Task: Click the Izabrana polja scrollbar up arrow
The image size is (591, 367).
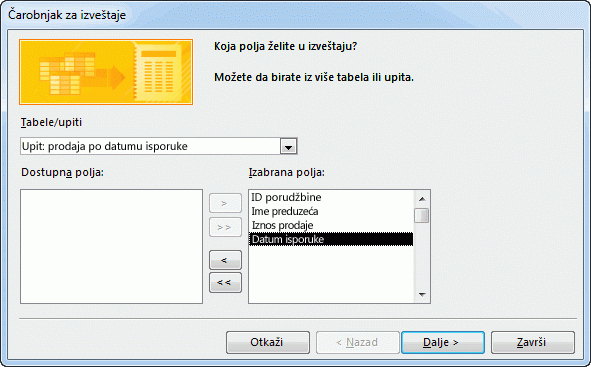Action: point(422,199)
